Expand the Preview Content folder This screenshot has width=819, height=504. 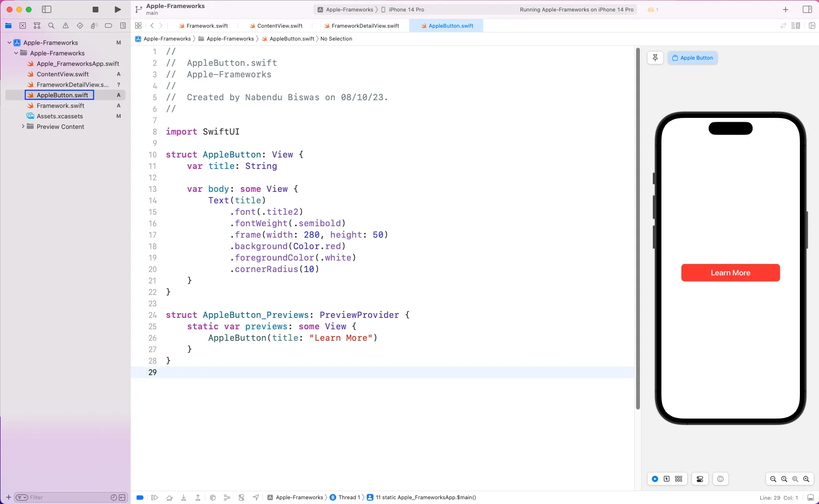point(23,126)
